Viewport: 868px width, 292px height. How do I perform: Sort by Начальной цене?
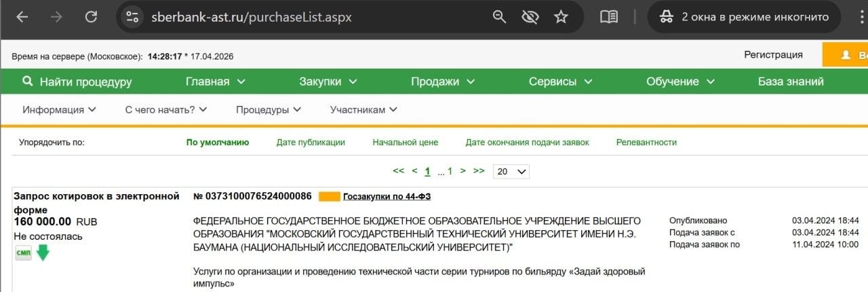pyautogui.click(x=406, y=143)
